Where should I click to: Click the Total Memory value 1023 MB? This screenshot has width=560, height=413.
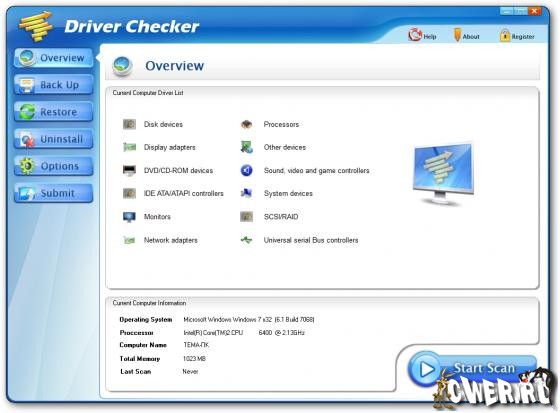(x=194, y=358)
